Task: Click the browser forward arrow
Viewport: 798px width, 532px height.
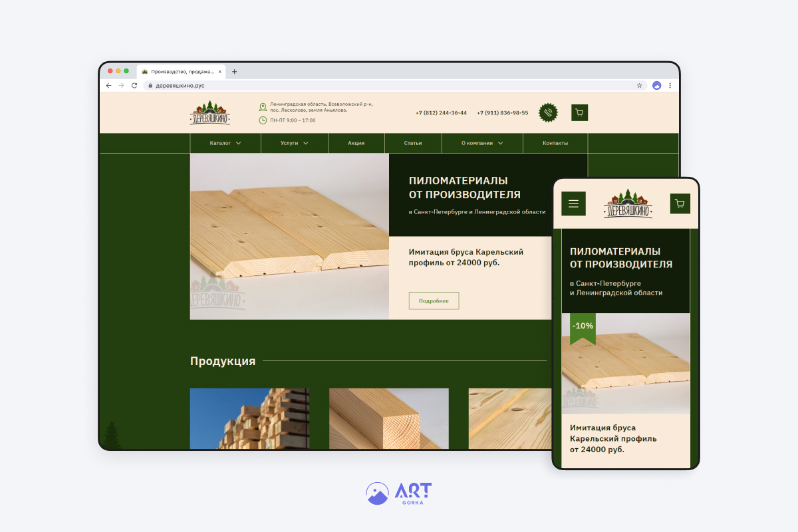Action: coord(121,85)
